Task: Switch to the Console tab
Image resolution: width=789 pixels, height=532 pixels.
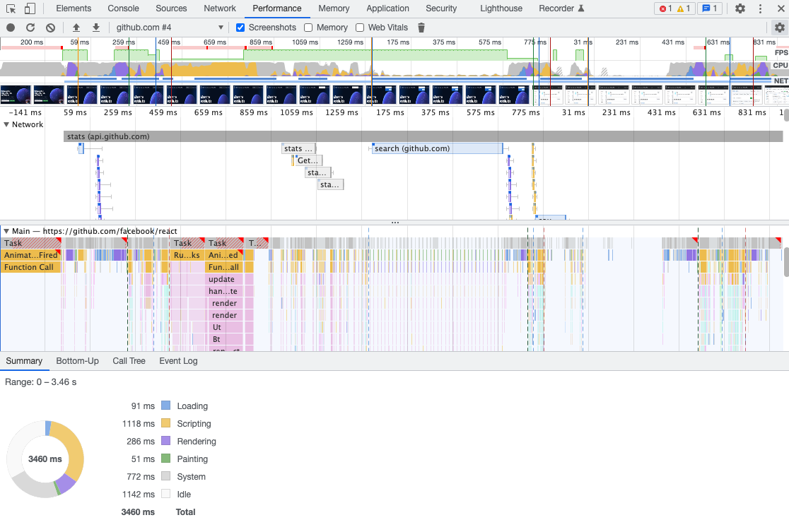Action: pos(123,8)
